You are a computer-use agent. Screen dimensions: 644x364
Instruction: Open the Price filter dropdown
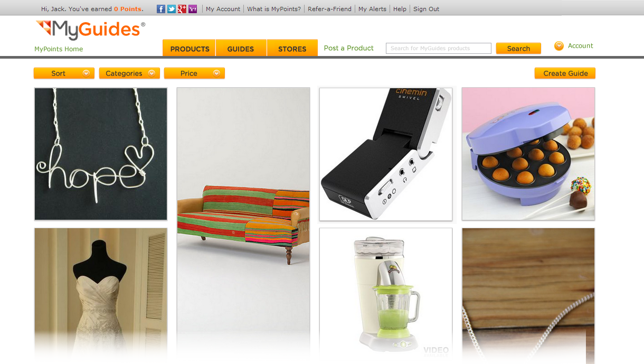pyautogui.click(x=194, y=73)
